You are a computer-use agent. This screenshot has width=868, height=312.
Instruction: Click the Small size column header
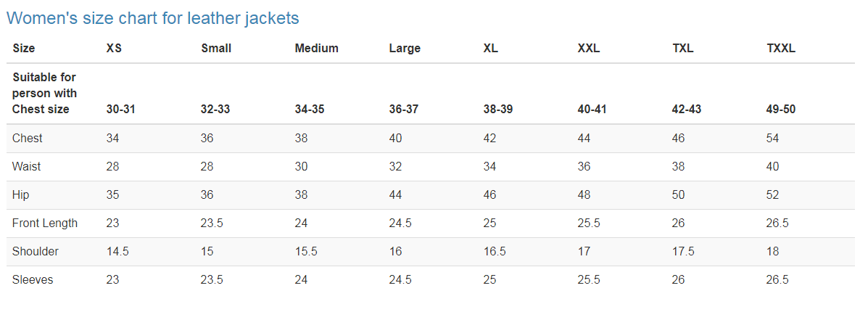point(216,49)
